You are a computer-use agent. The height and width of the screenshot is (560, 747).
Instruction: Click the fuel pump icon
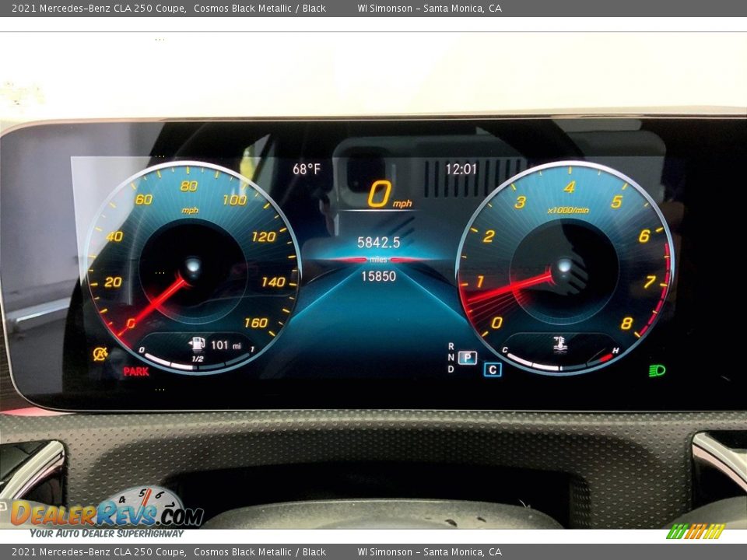click(x=198, y=344)
